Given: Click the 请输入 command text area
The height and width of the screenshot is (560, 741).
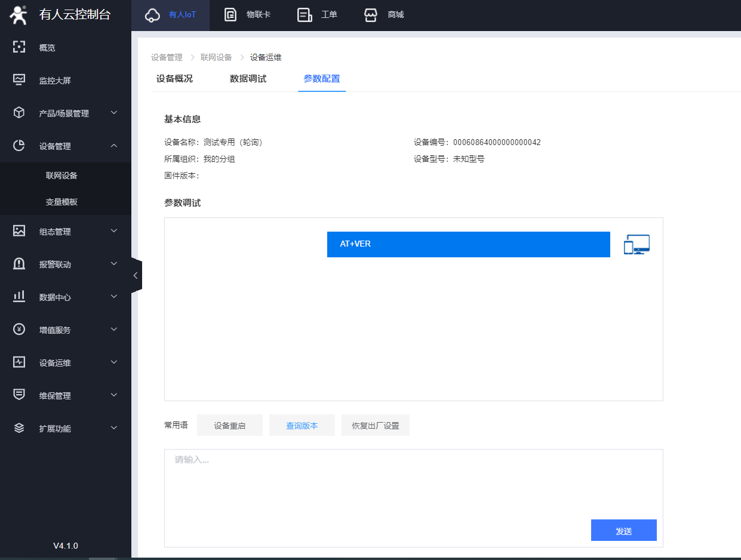Looking at the screenshot, I should tap(414, 498).
